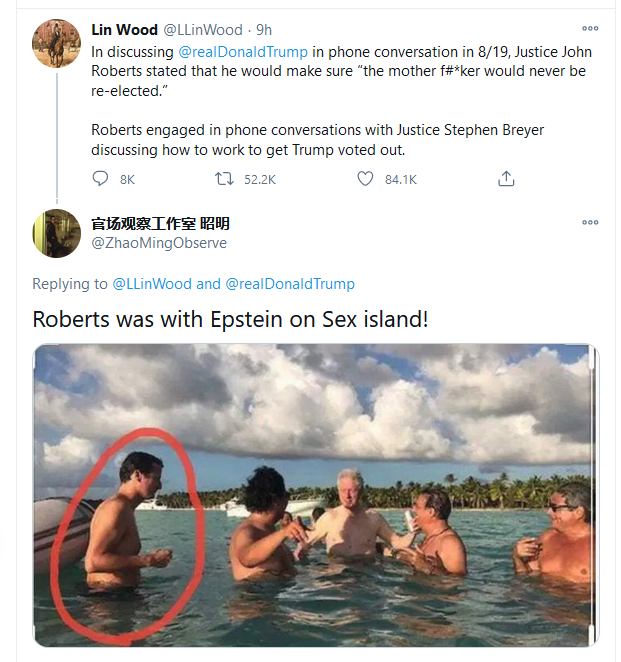Click the Lin Wood display name
621x662 pixels.
click(x=124, y=30)
